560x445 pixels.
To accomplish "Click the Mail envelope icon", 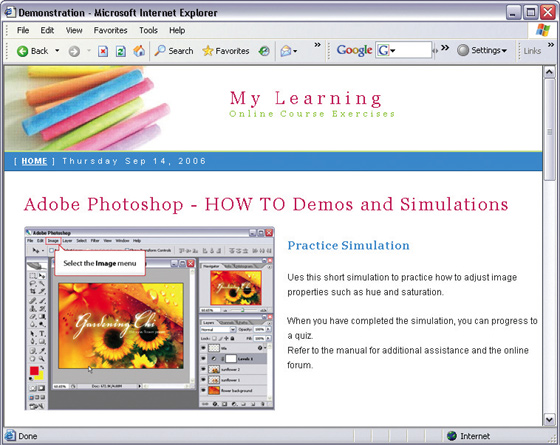I will click(x=286, y=51).
